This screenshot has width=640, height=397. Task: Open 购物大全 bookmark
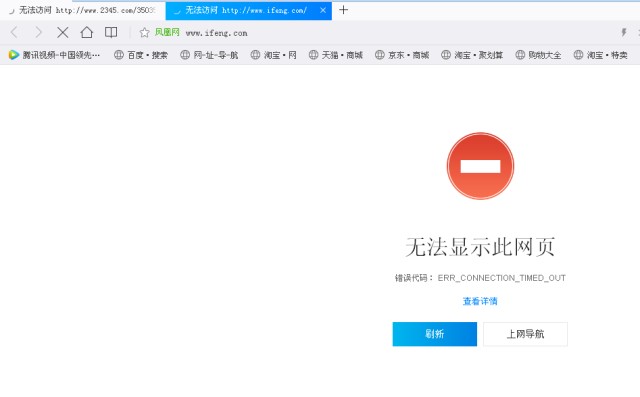(x=538, y=55)
